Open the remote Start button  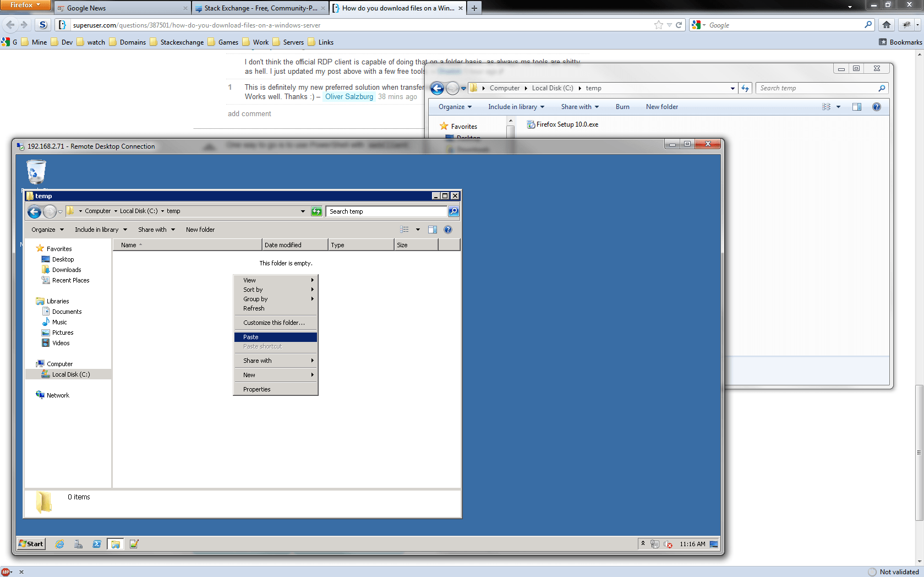pos(31,544)
